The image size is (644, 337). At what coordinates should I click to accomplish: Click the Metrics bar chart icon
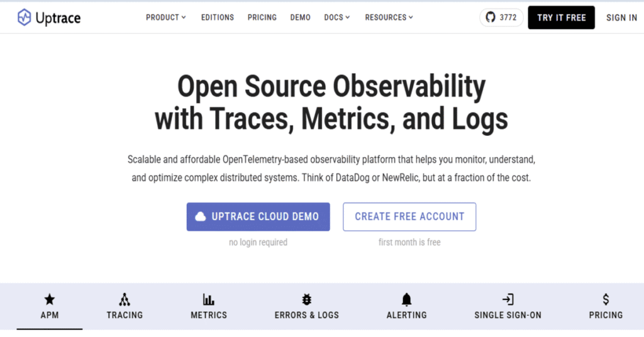point(209,299)
